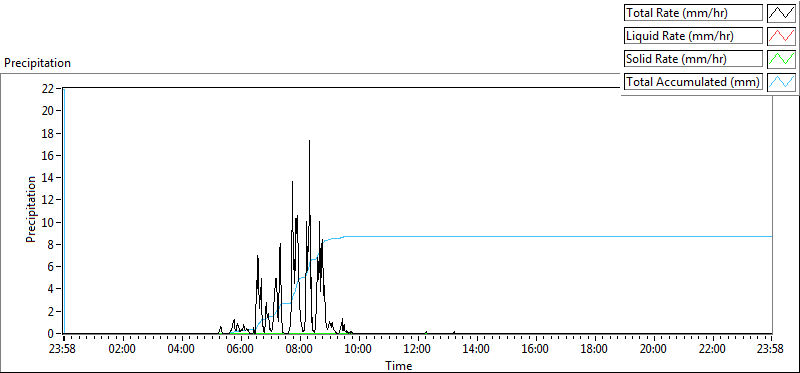Screen dimensions: 800x373
Task: Select the Total Accumulated (mm) legend label
Action: [x=693, y=82]
